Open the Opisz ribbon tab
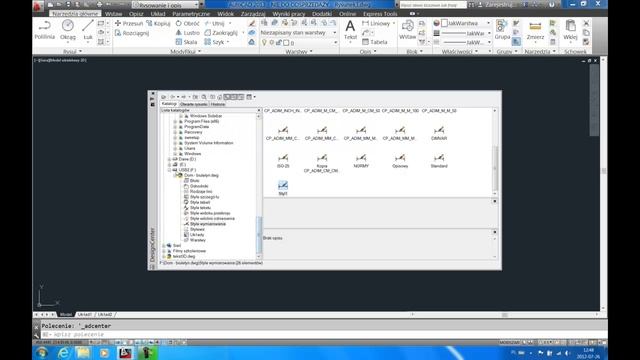Image resolution: width=640 pixels, height=360 pixels. 136,14
